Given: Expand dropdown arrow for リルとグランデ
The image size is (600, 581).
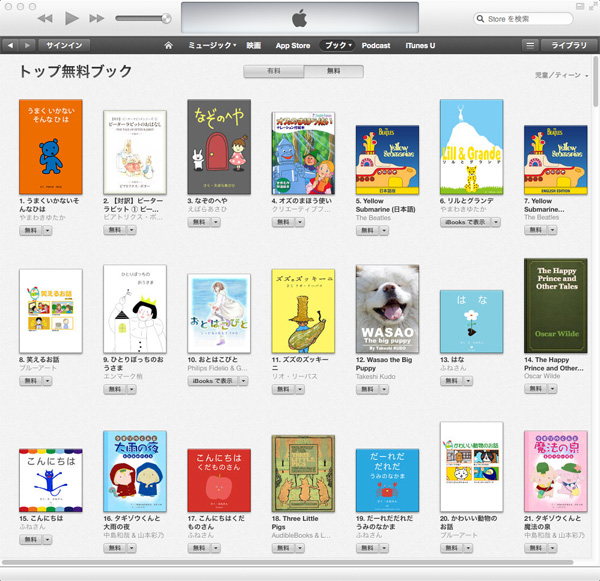Looking at the screenshot, I should pos(496,222).
